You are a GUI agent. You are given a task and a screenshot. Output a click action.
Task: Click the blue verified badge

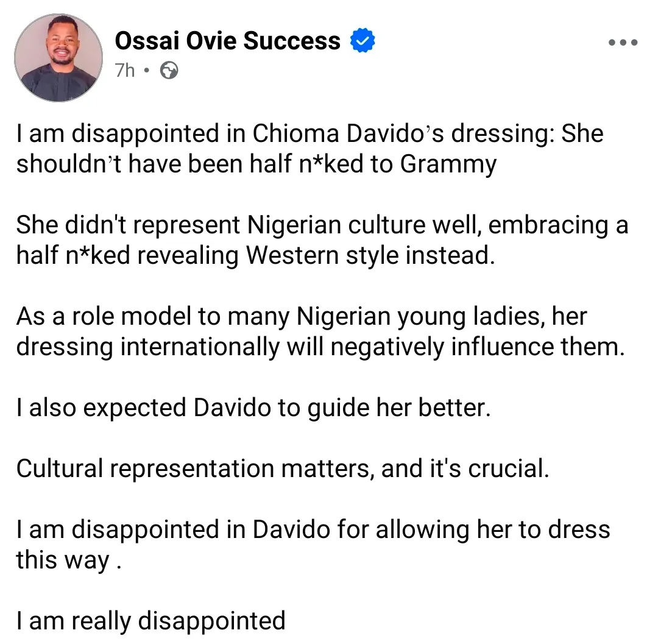(x=363, y=41)
